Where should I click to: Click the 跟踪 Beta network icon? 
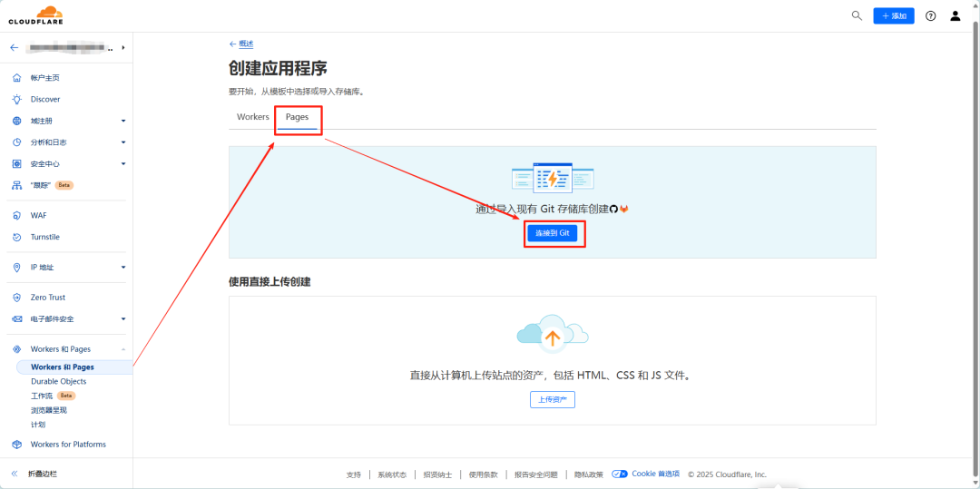(17, 185)
